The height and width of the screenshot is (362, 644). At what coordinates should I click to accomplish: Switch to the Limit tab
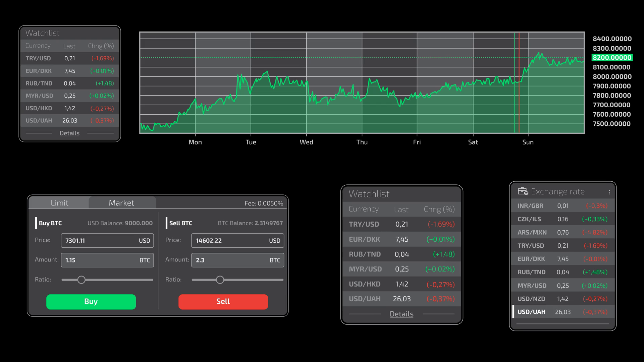point(59,203)
